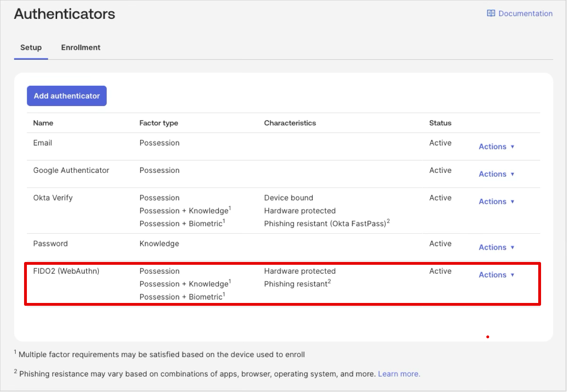Click the Password authenticator name
The width and height of the screenshot is (567, 392).
[50, 244]
